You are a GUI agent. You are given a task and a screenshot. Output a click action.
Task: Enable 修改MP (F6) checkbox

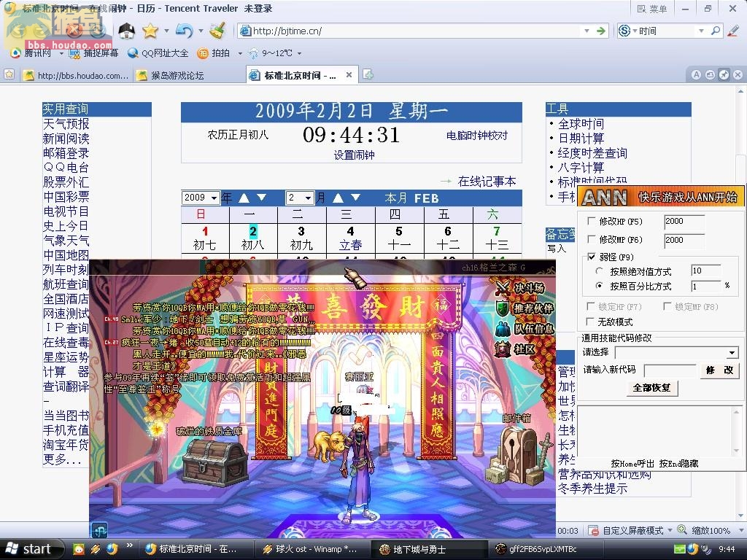(x=591, y=239)
